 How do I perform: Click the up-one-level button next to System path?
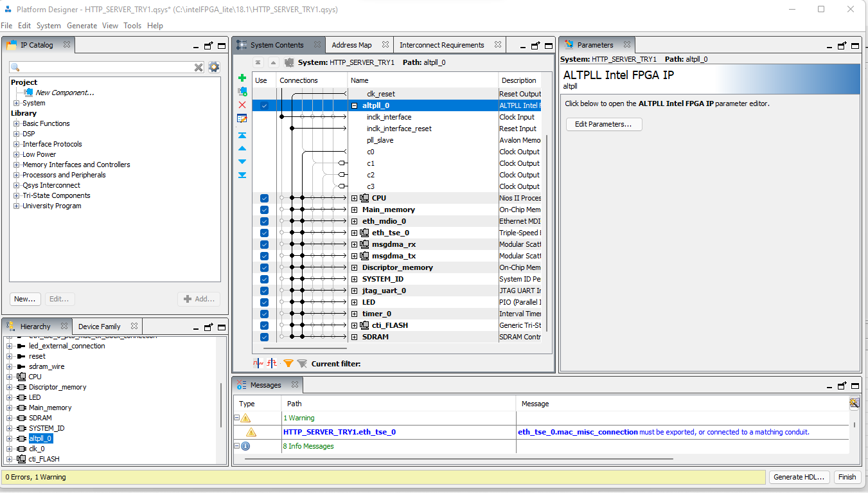[272, 62]
